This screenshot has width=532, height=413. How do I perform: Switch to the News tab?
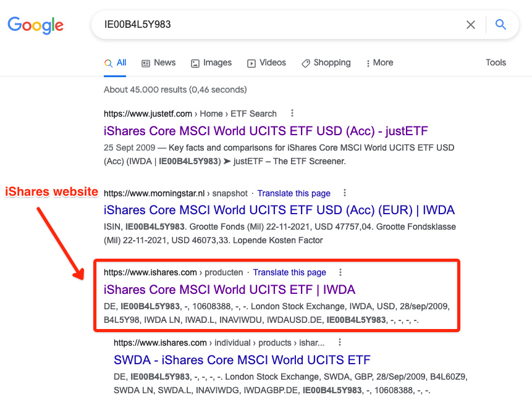point(159,63)
